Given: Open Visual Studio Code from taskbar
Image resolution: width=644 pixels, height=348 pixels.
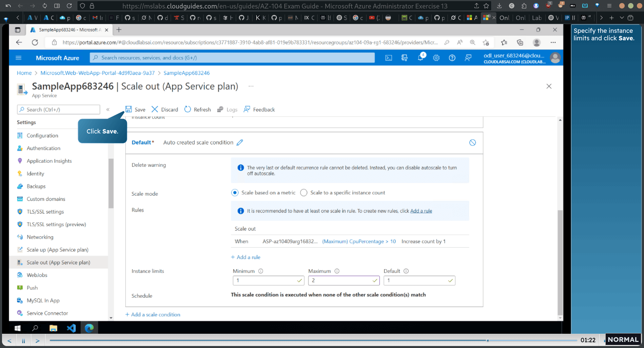Looking at the screenshot, I should point(71,328).
